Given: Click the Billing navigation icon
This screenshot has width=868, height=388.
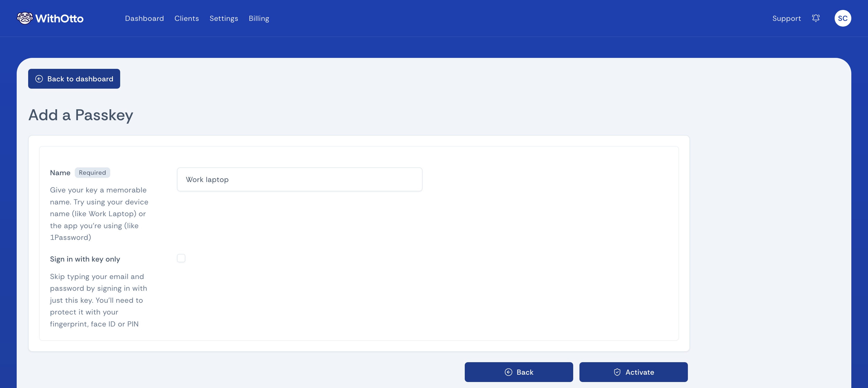Looking at the screenshot, I should pyautogui.click(x=259, y=18).
